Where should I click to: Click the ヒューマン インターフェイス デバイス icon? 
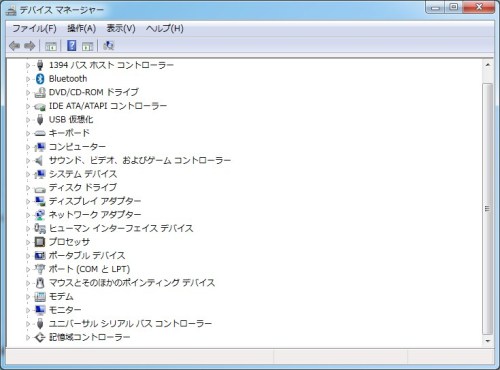pos(40,228)
